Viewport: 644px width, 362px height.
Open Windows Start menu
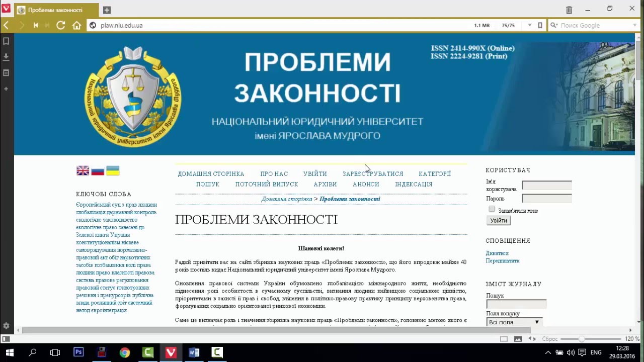pyautogui.click(x=10, y=352)
